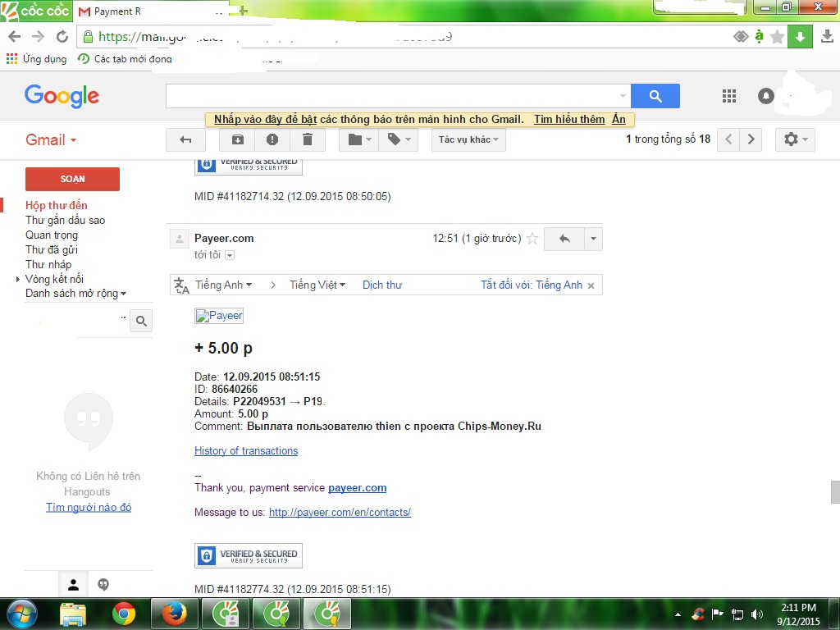The height and width of the screenshot is (630, 840).
Task: Expand Danh sách mở rộng
Action: point(75,294)
